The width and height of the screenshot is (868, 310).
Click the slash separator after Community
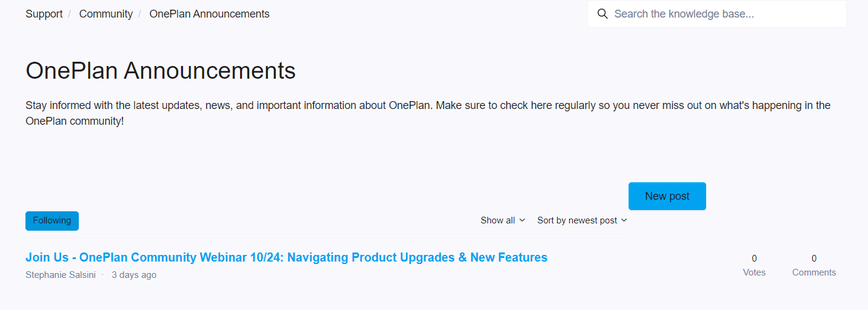point(140,14)
